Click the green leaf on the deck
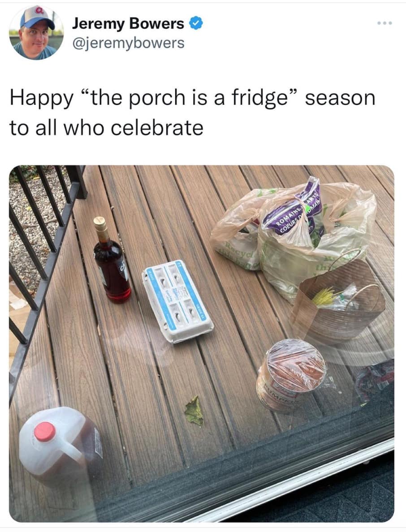Viewport: 406px width, 532px height. point(194,411)
